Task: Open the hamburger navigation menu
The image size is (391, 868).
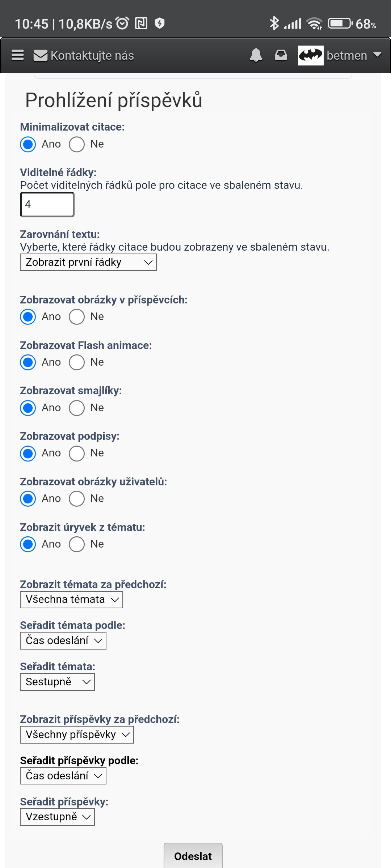Action: point(18,55)
